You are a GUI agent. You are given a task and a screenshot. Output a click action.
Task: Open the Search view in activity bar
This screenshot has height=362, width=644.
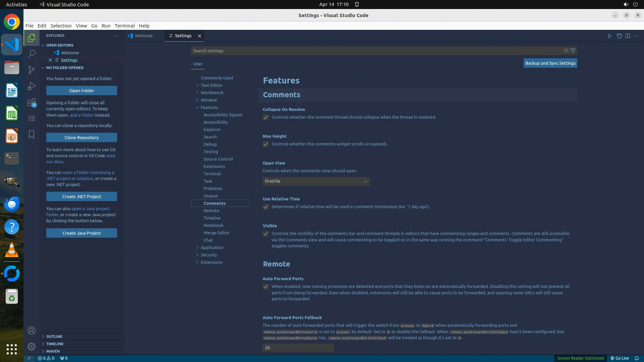(32, 54)
